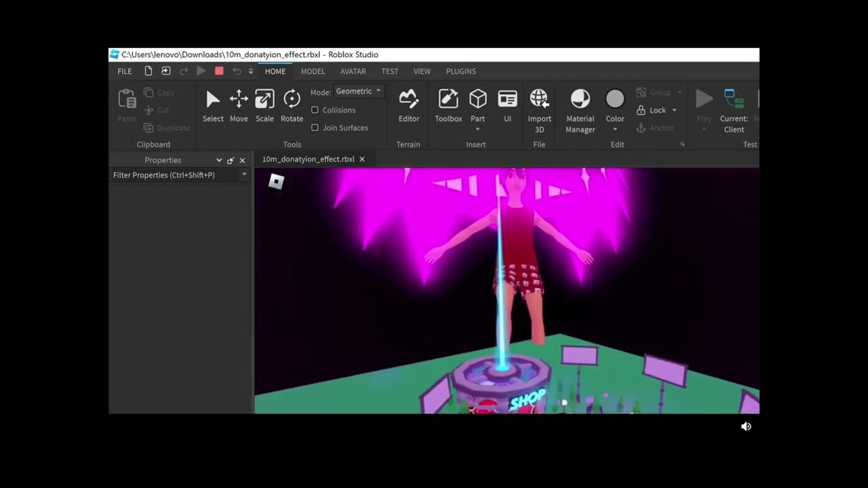Image resolution: width=868 pixels, height=488 pixels.
Task: Switch to the AVATAR ribbon tab
Action: pyautogui.click(x=353, y=71)
